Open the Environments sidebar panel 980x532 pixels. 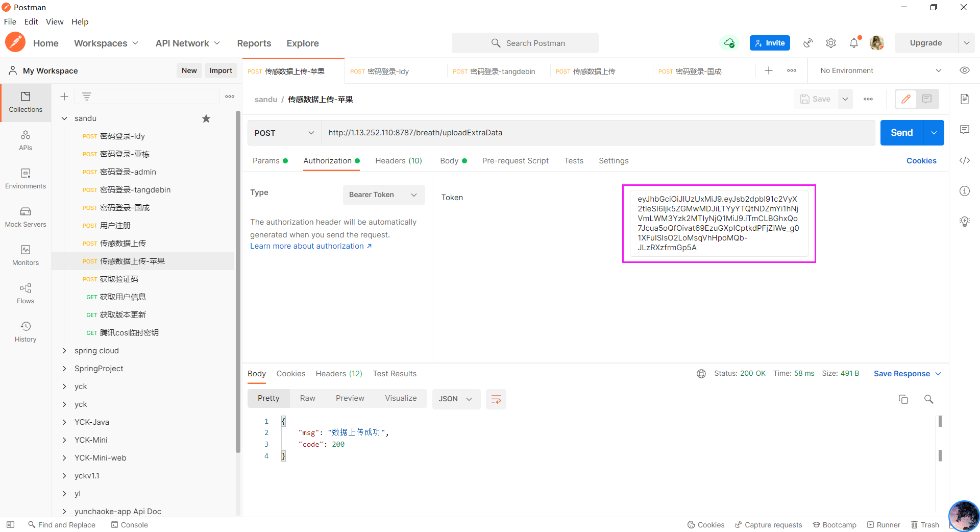[x=26, y=179]
